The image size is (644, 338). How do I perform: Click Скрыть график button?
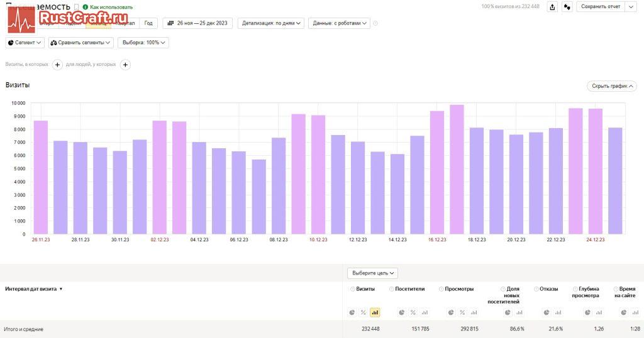[611, 86]
